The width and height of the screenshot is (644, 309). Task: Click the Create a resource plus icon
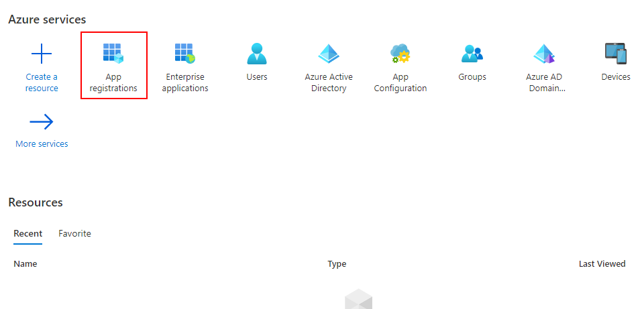pos(42,54)
